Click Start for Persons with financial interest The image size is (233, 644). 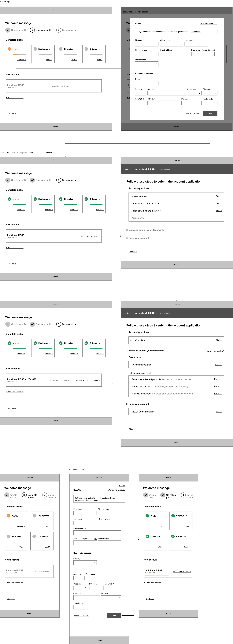tap(219, 210)
